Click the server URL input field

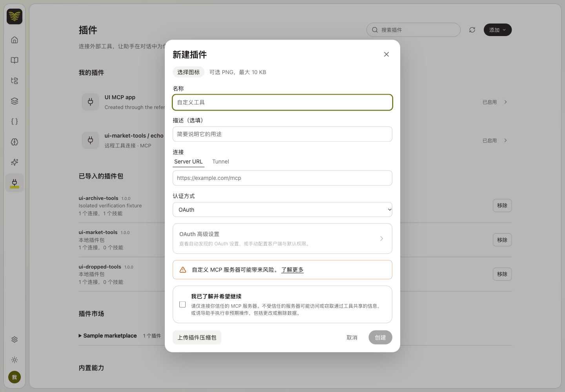[282, 178]
